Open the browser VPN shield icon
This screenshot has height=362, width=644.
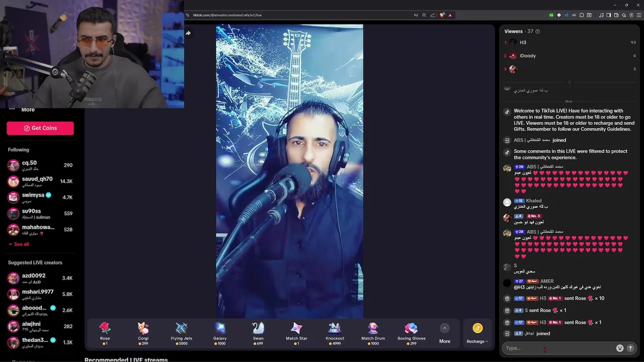coord(631,15)
